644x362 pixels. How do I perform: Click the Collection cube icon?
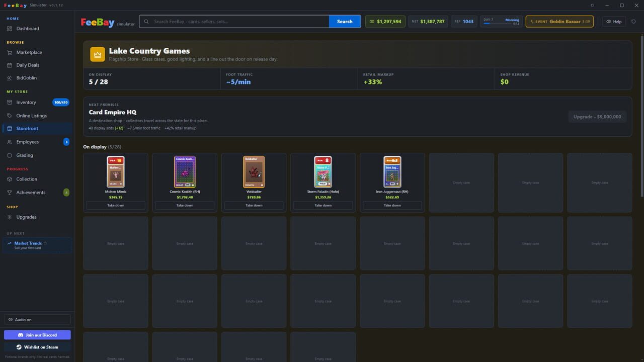(x=10, y=179)
